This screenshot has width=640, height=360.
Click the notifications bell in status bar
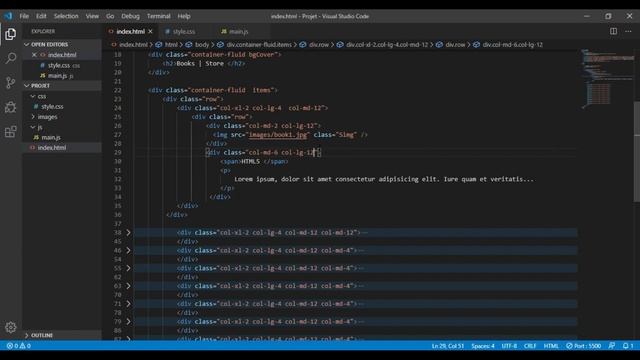[628, 346]
